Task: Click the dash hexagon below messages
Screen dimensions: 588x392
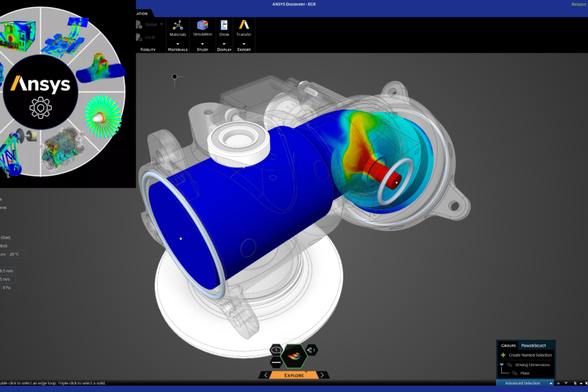Action: 276,362
